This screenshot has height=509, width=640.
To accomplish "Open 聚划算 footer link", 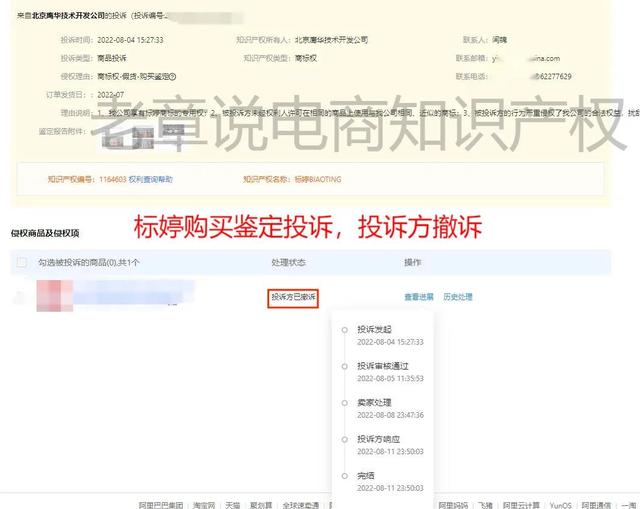I will click(x=261, y=505).
